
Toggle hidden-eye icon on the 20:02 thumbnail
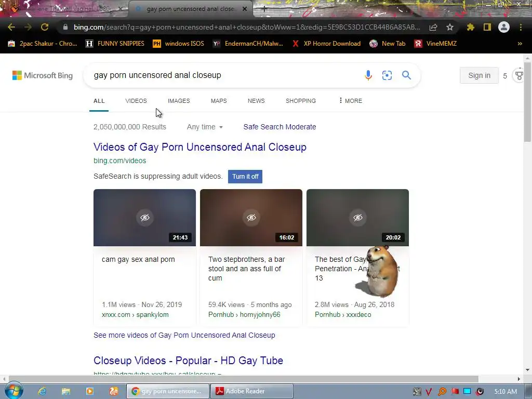[x=358, y=218]
